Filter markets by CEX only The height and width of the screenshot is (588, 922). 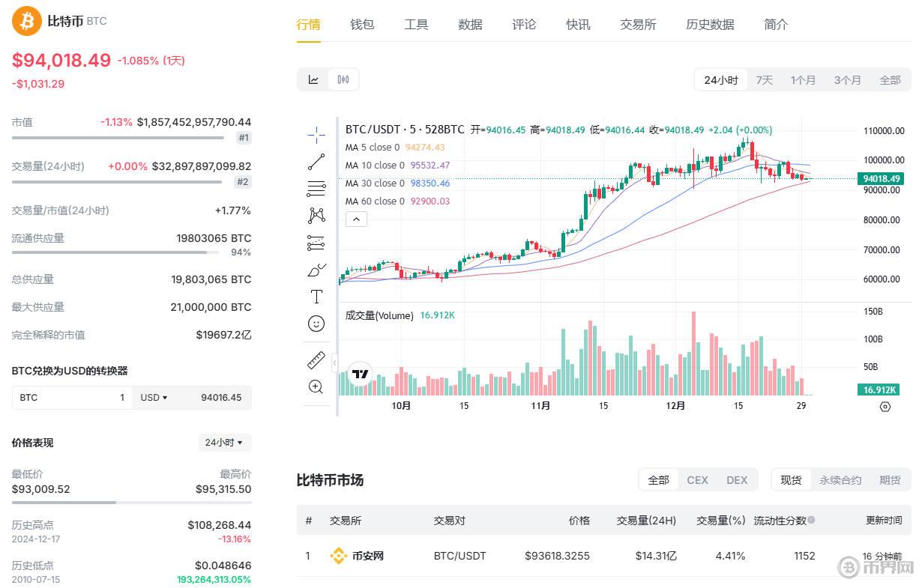click(x=697, y=479)
